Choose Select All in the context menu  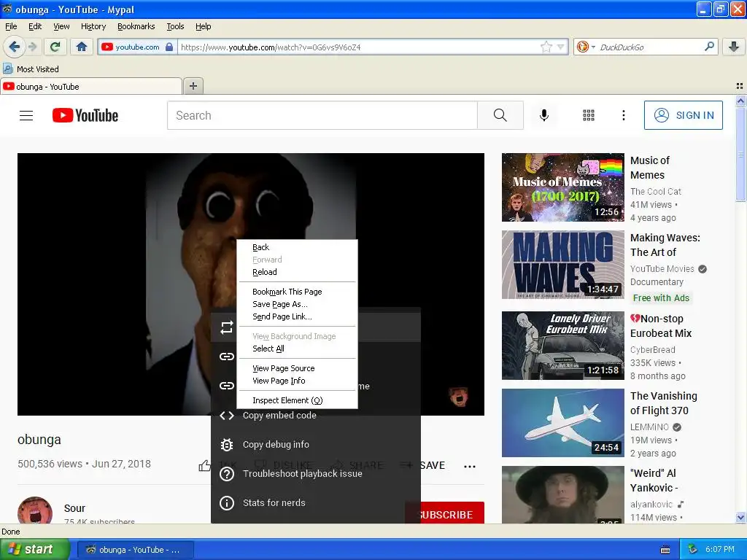click(298, 348)
